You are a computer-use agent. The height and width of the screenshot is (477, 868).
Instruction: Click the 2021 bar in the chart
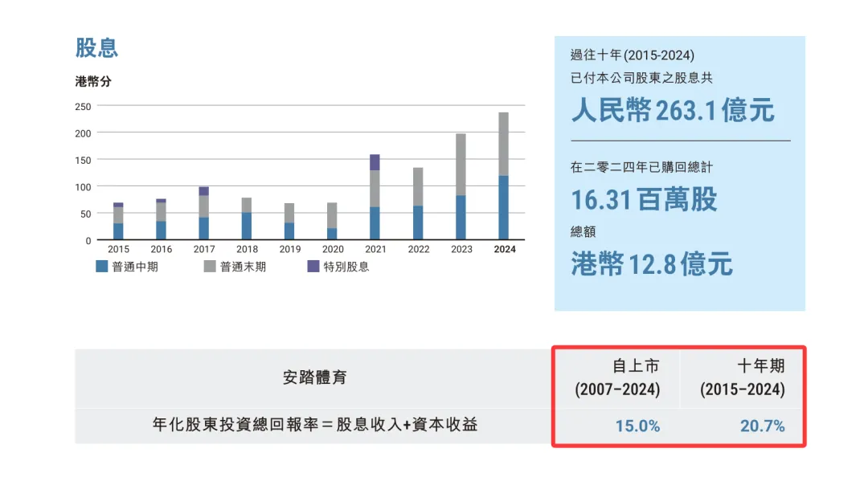point(375,197)
